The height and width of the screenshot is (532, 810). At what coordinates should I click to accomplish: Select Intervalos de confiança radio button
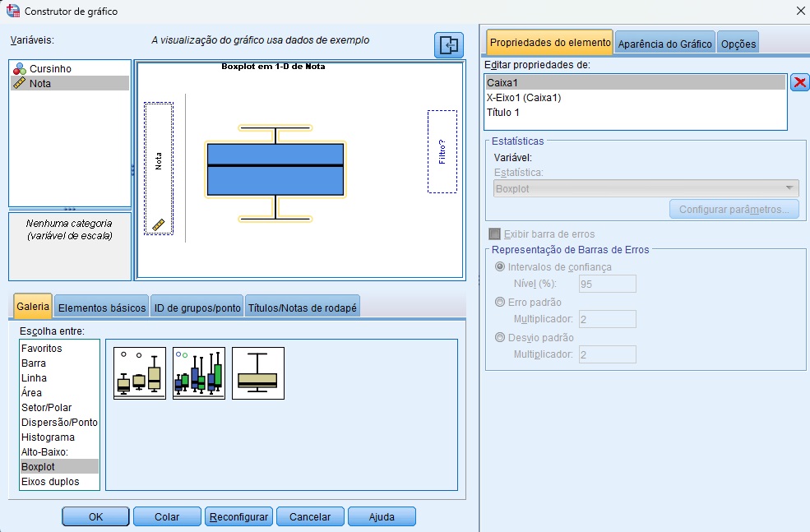[499, 266]
